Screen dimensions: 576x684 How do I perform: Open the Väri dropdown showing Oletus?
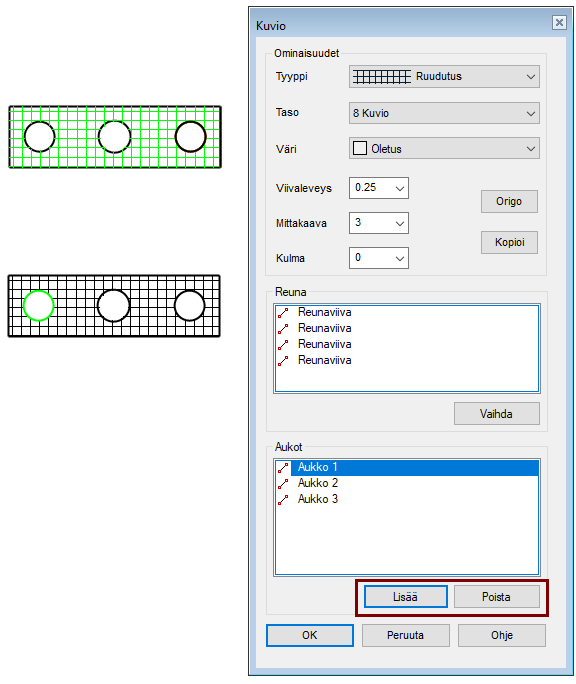coord(444,148)
